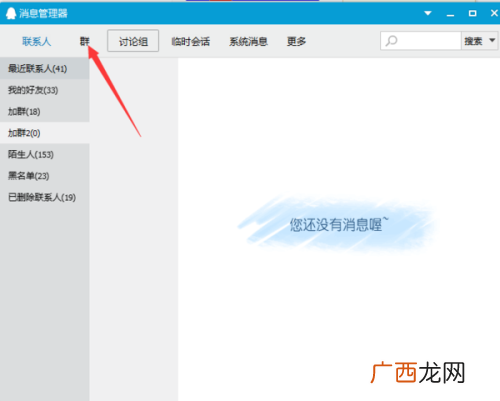The height and width of the screenshot is (401, 500).
Task: Select the 加群2(0) group
Action: click(45, 133)
